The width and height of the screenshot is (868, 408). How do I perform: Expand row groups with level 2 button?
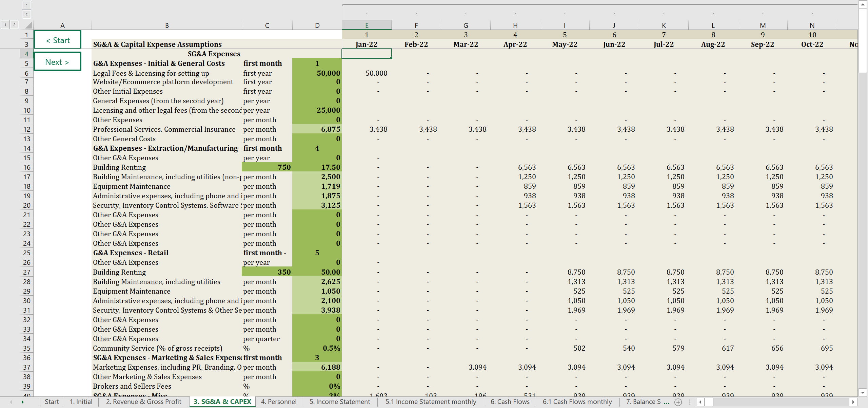coord(14,24)
